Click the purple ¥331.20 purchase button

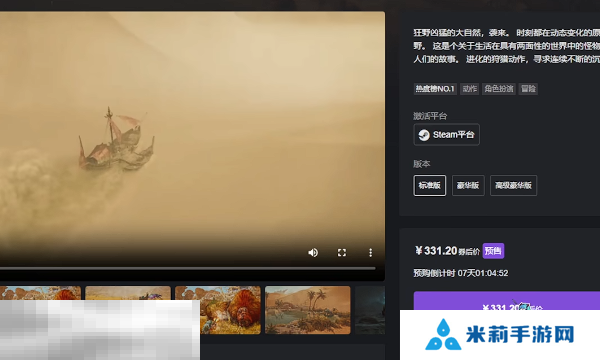507,301
